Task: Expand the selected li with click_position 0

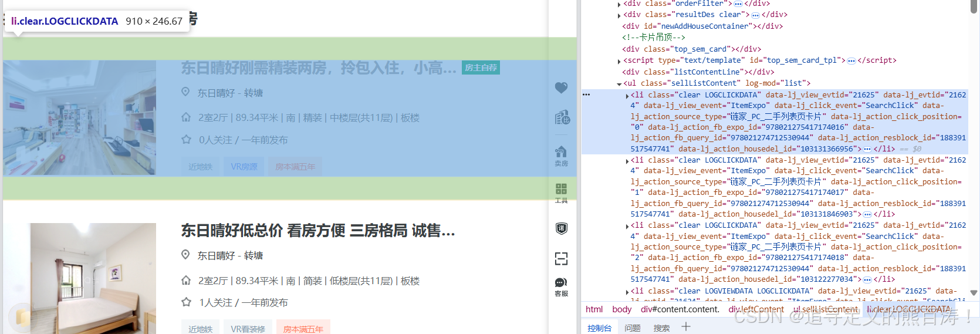Action: pyautogui.click(x=627, y=95)
